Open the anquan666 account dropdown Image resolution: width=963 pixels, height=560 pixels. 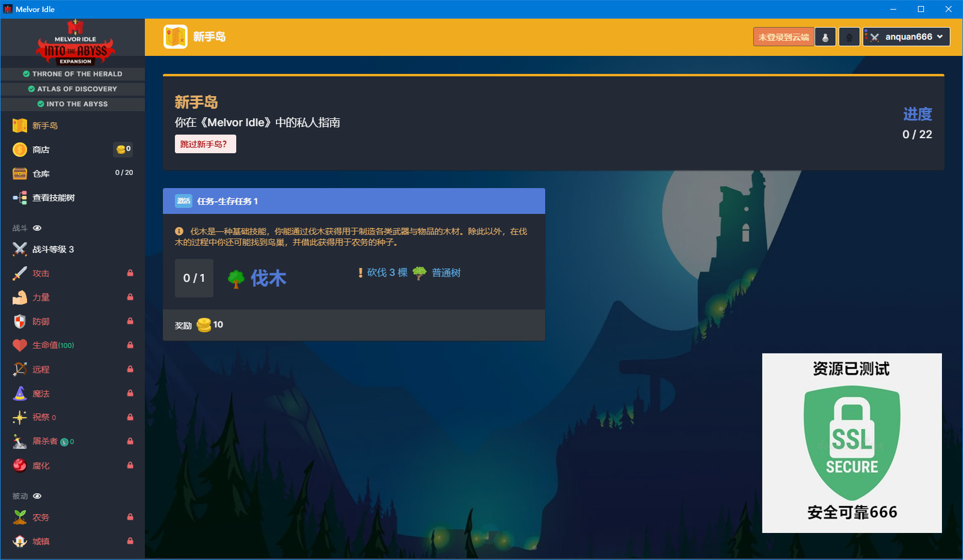tap(906, 37)
